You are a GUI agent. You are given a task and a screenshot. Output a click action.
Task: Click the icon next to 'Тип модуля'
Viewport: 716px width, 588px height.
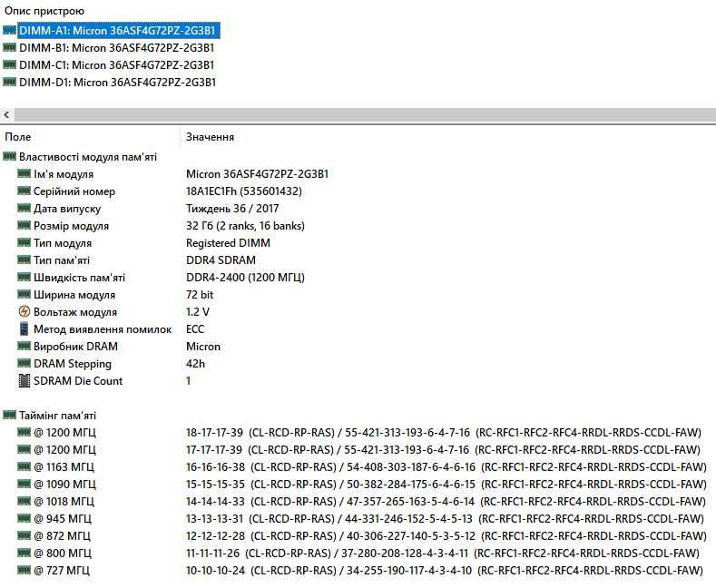click(25, 242)
